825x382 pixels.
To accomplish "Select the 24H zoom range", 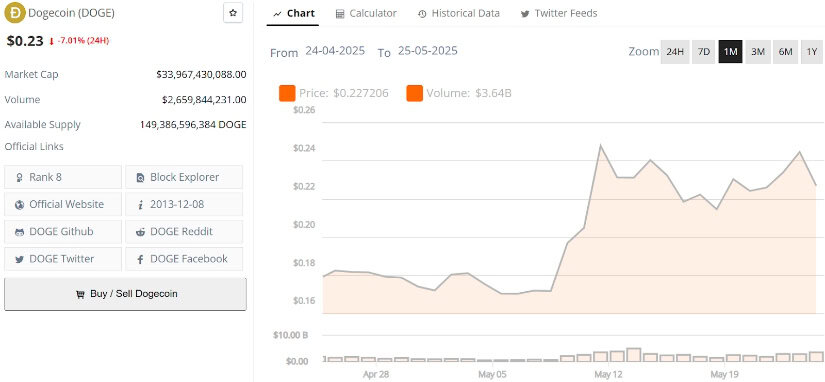I will (675, 52).
